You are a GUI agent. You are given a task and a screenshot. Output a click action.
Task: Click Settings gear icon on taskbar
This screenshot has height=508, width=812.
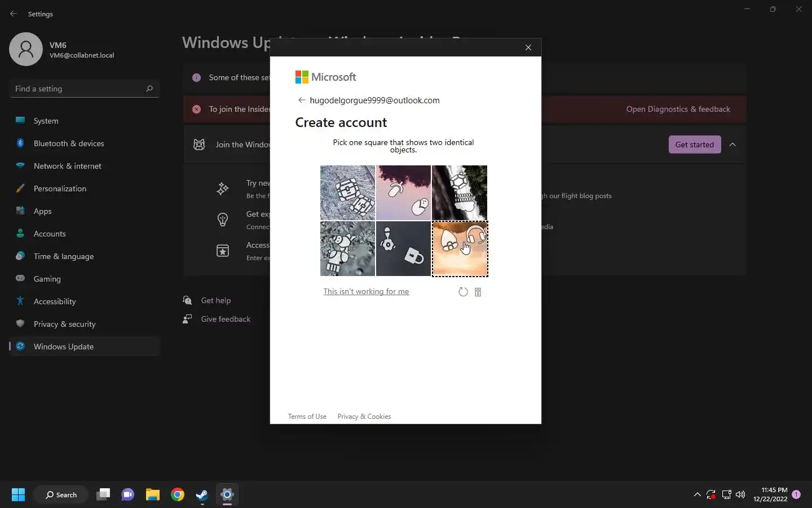click(227, 495)
